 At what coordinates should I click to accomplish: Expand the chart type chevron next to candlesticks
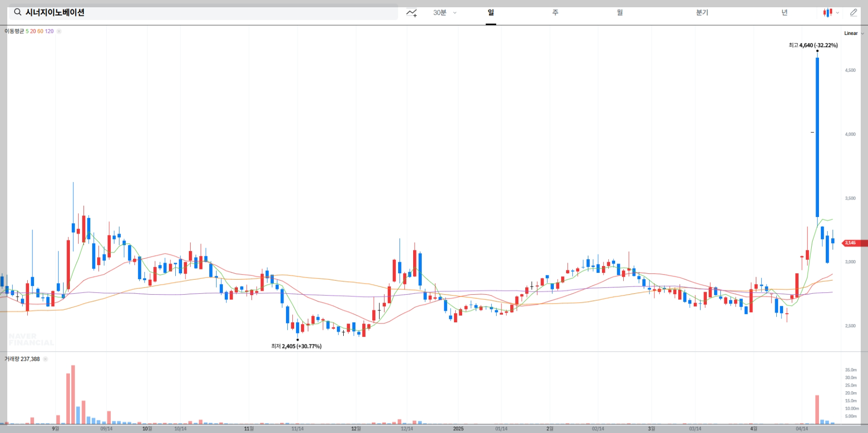coord(837,13)
